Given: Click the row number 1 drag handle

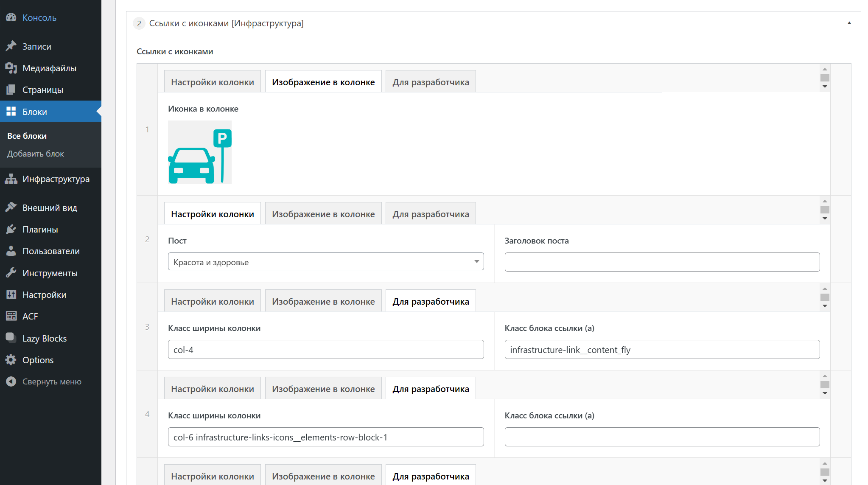Looking at the screenshot, I should [x=147, y=129].
